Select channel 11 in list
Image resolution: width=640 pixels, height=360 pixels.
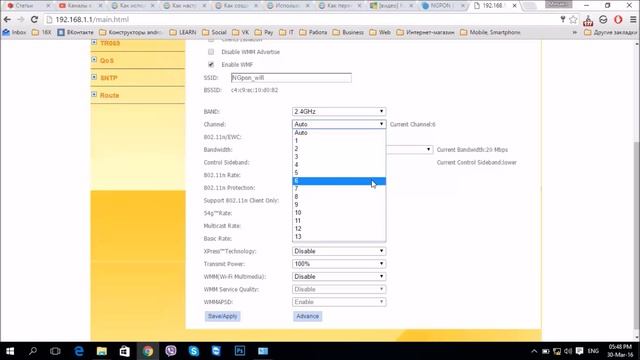pyautogui.click(x=339, y=221)
